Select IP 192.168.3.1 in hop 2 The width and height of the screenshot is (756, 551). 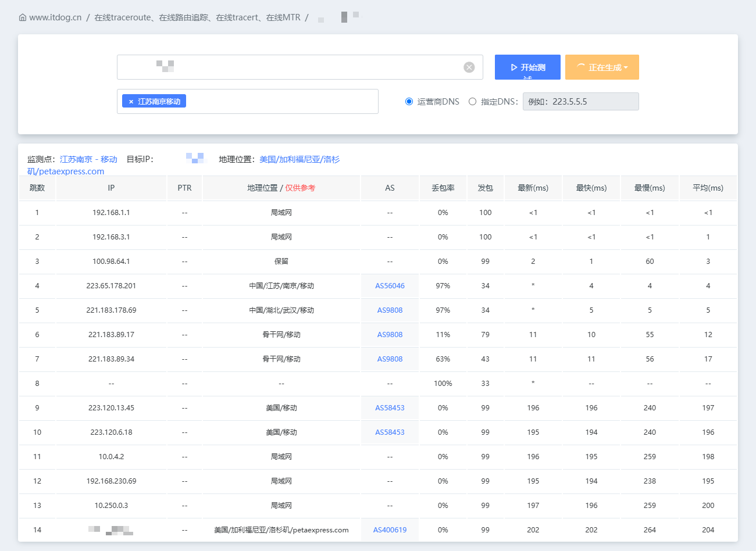pos(111,237)
